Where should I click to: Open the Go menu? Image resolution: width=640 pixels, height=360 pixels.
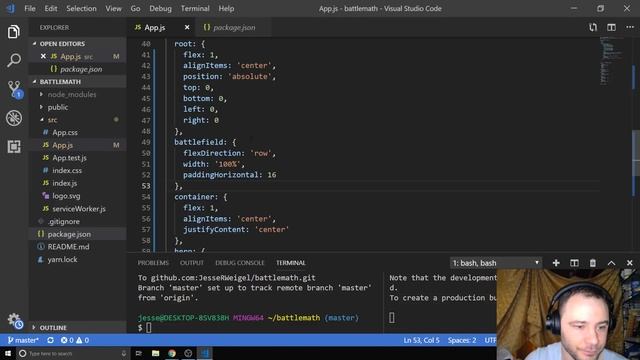pyautogui.click(x=136, y=8)
